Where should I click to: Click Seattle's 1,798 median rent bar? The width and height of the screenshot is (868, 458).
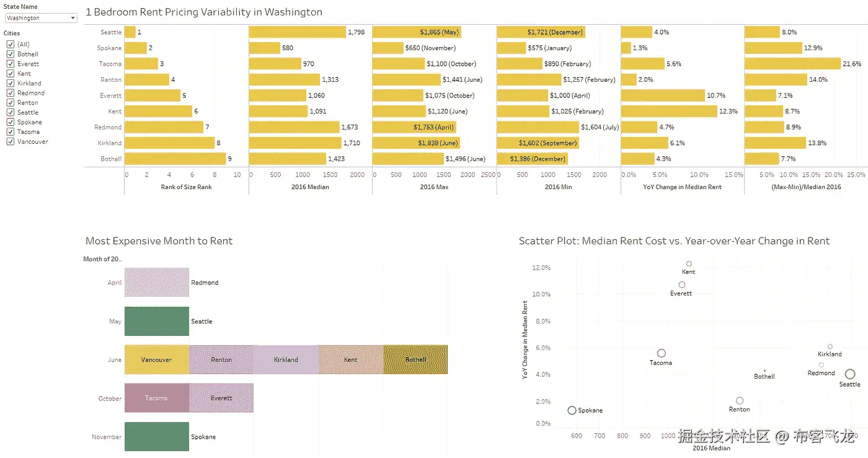point(297,32)
